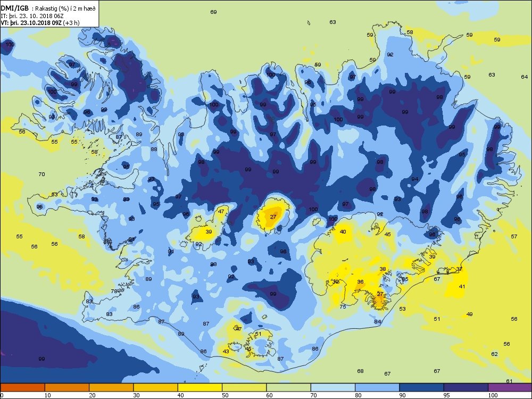
Task: Select the value 78 on the southwest coast
Action: [114, 291]
